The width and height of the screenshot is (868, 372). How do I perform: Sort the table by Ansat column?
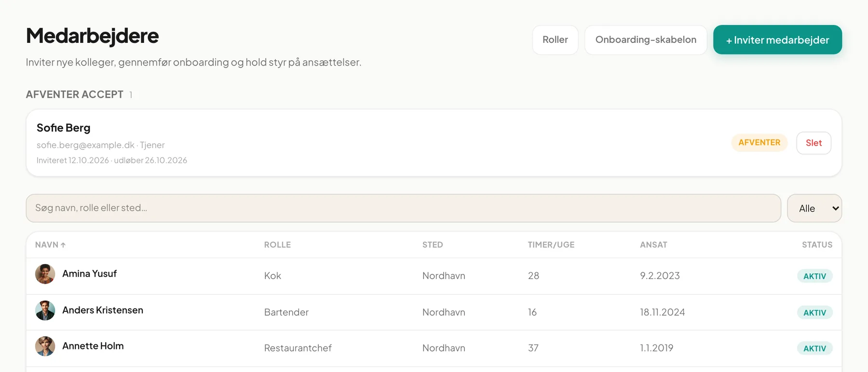click(x=653, y=245)
